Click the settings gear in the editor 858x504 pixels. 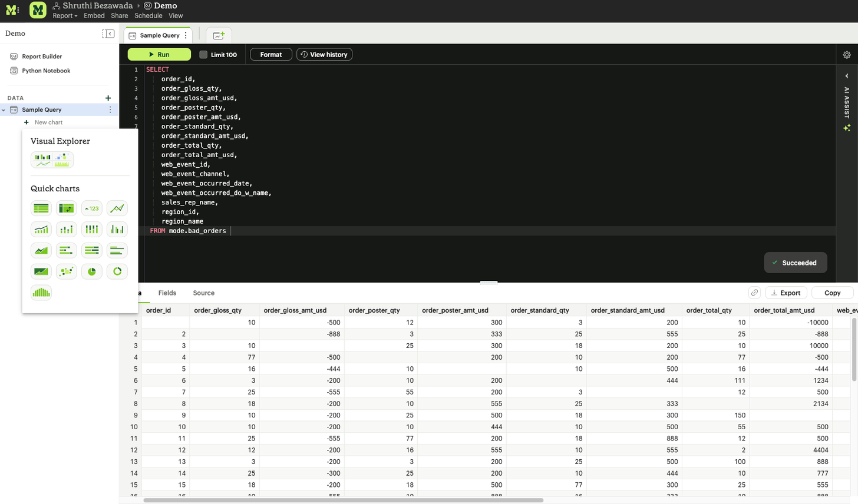[x=847, y=55]
